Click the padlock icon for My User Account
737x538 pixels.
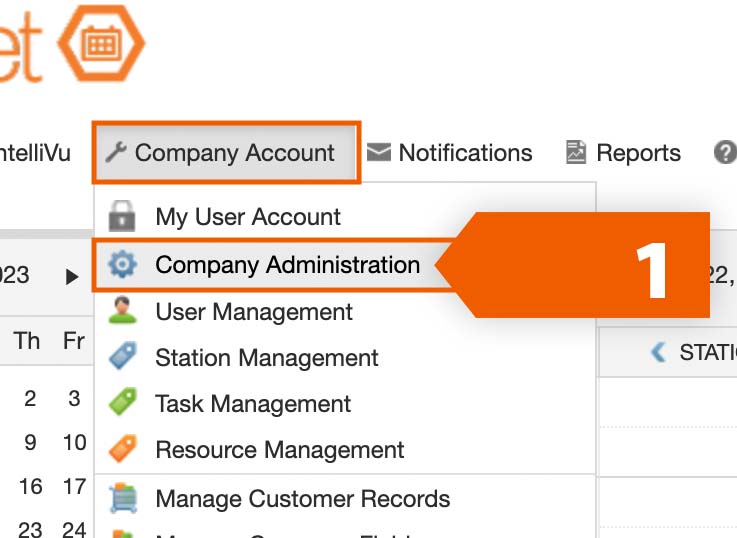coord(122,217)
